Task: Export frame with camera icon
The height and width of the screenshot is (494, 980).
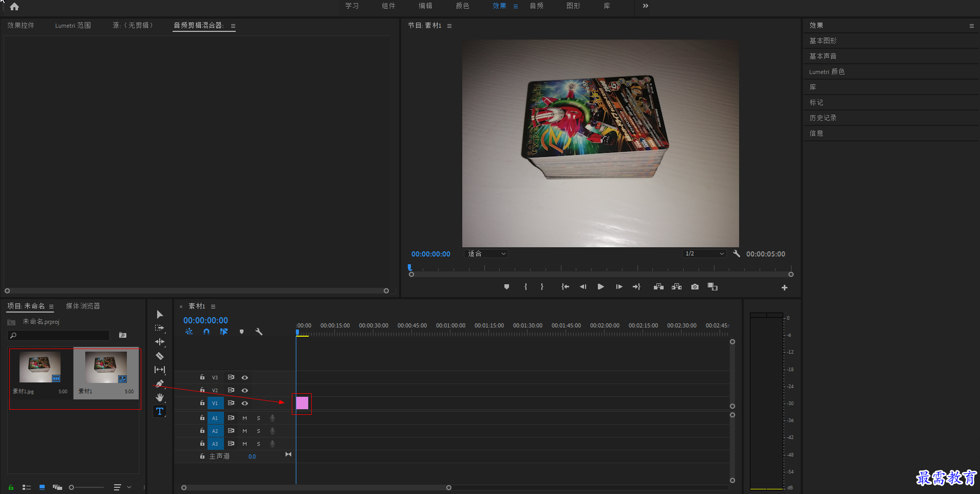Action: coord(695,287)
